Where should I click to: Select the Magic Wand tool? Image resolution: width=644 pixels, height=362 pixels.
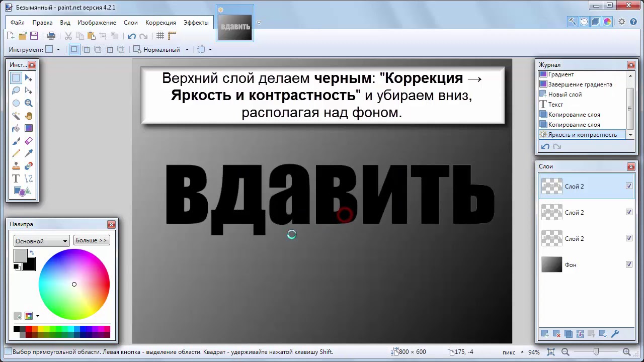pyautogui.click(x=16, y=116)
